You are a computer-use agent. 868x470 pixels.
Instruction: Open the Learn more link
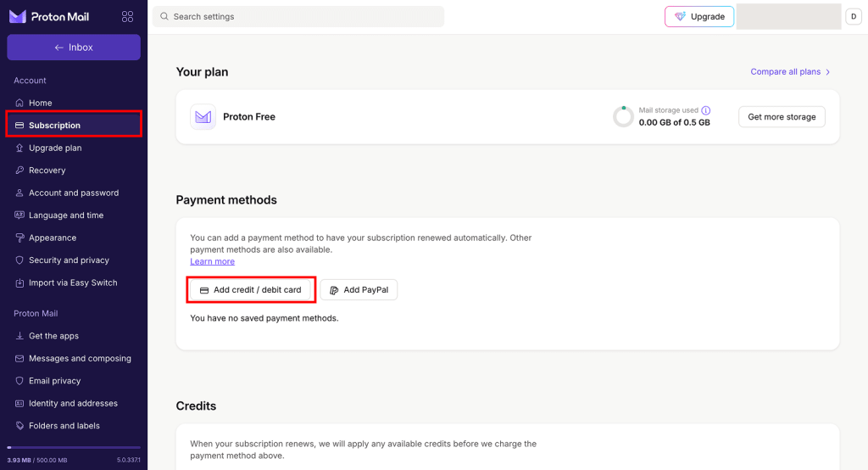(x=212, y=261)
